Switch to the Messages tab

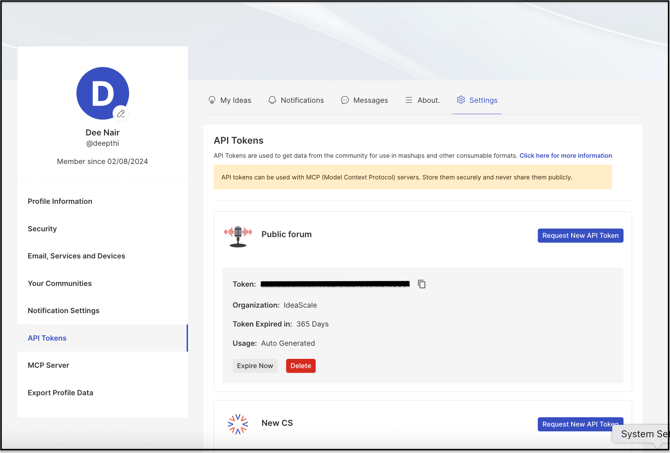coord(364,100)
